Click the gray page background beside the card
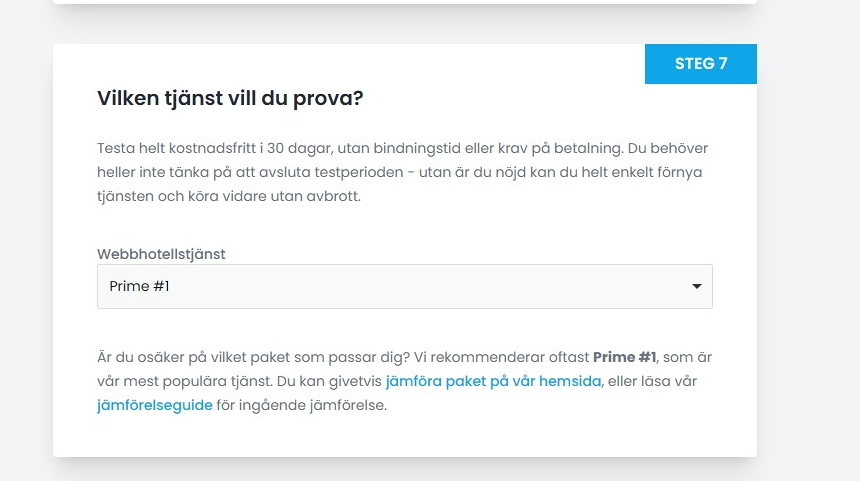The width and height of the screenshot is (860, 481). 808,250
